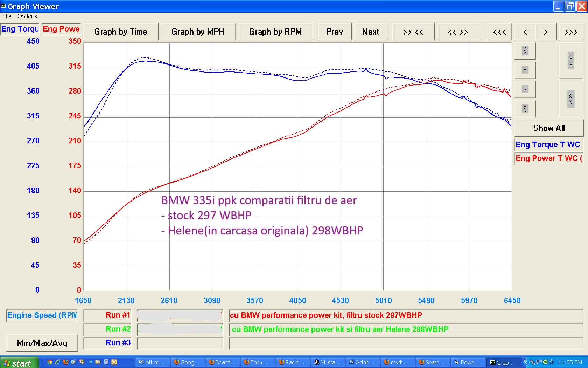Switch to the 'Searc...' taskbar window
The width and height of the screenshot is (588, 368).
[x=432, y=362]
